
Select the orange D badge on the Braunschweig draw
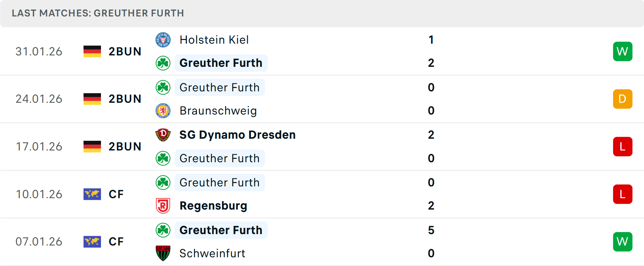(623, 99)
